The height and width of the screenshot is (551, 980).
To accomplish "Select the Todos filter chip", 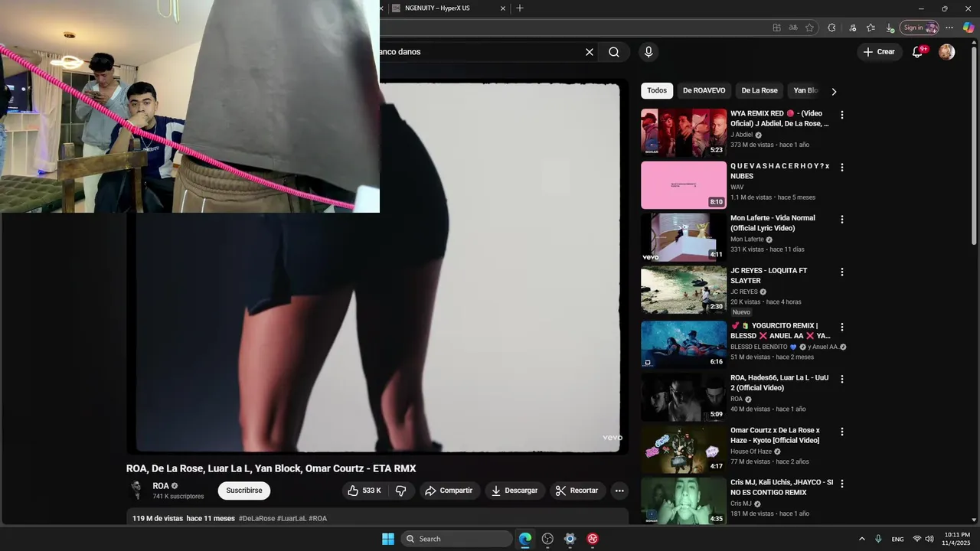I will coord(657,90).
